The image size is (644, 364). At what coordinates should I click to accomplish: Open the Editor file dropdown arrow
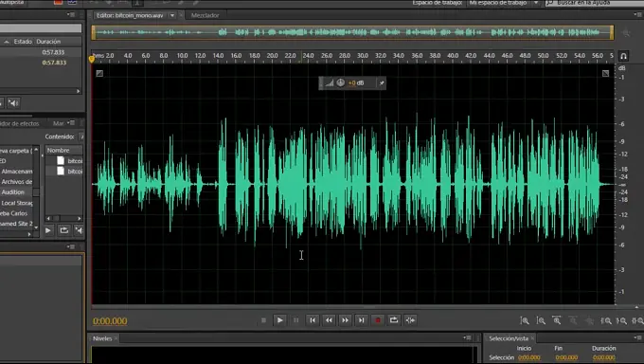[x=172, y=15]
